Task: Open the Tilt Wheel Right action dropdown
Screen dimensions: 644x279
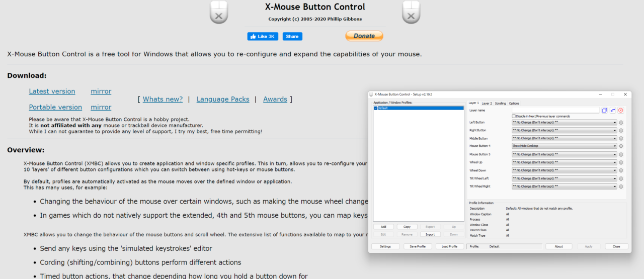Action: coord(565,187)
